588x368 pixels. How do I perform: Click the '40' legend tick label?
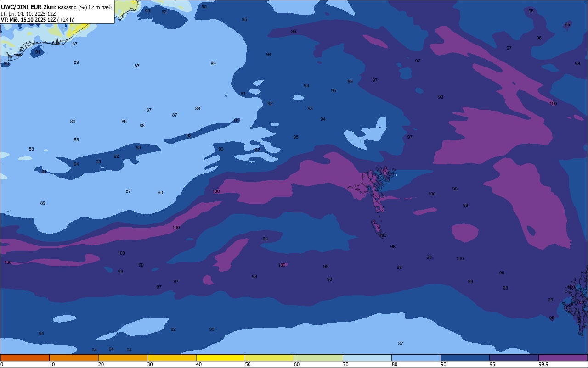pyautogui.click(x=199, y=364)
